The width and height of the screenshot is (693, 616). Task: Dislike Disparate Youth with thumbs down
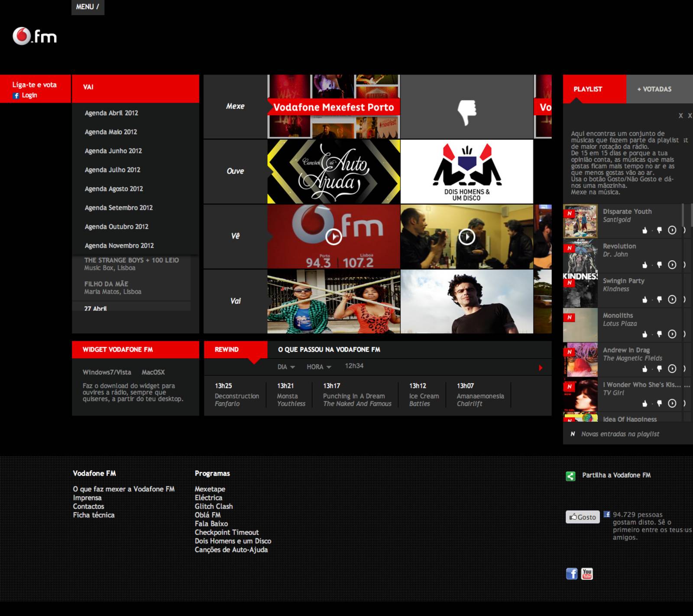click(659, 230)
